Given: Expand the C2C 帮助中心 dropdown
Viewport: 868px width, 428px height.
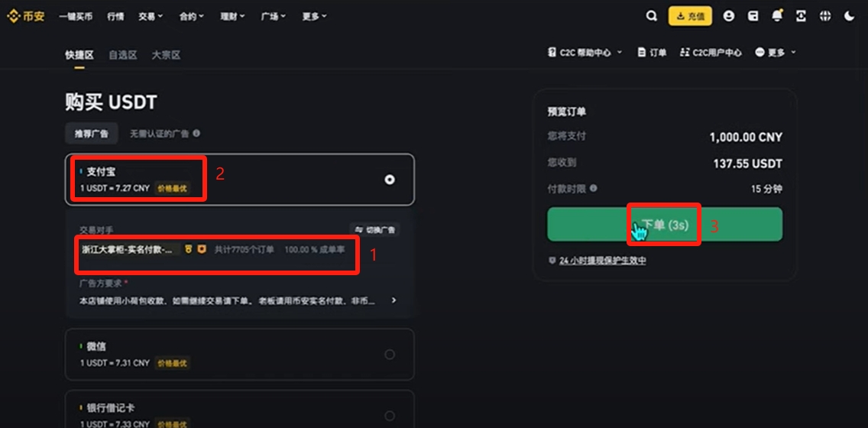Looking at the screenshot, I should pyautogui.click(x=585, y=53).
